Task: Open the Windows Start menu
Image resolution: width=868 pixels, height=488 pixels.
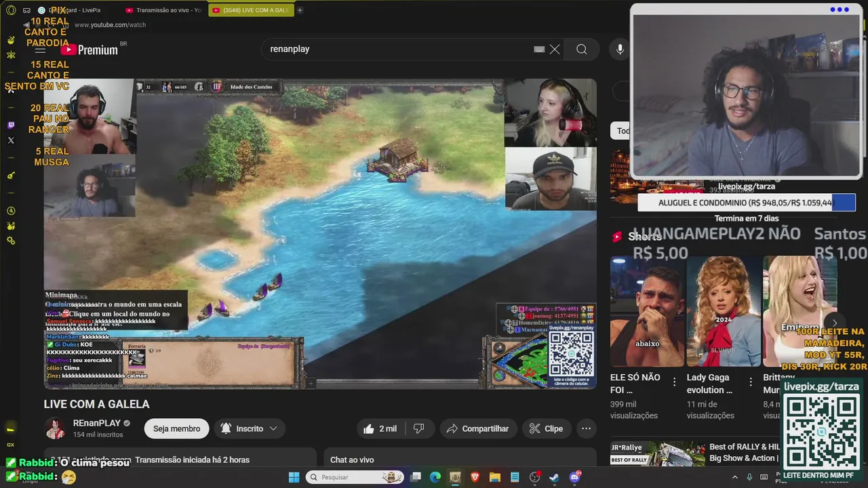Action: 294,477
